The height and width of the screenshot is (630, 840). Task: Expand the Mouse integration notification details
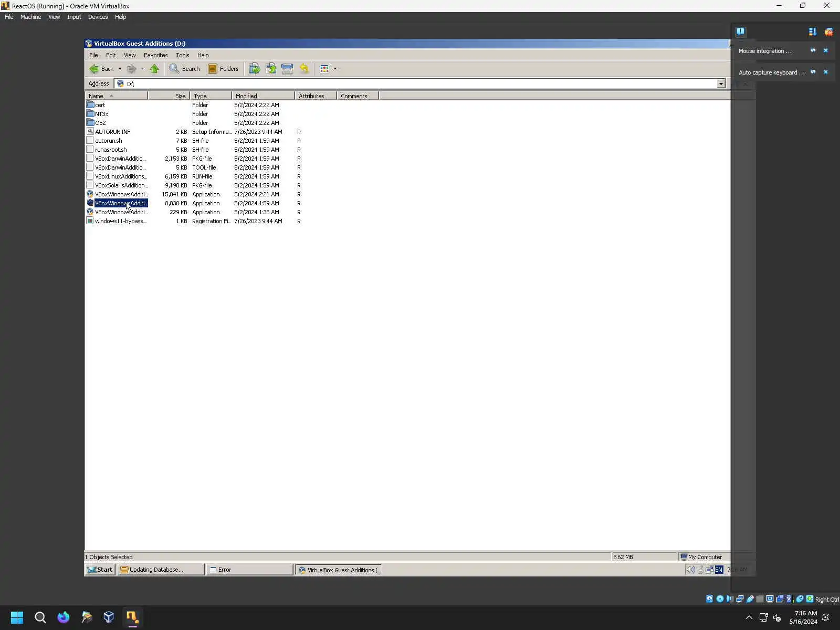pyautogui.click(x=813, y=51)
